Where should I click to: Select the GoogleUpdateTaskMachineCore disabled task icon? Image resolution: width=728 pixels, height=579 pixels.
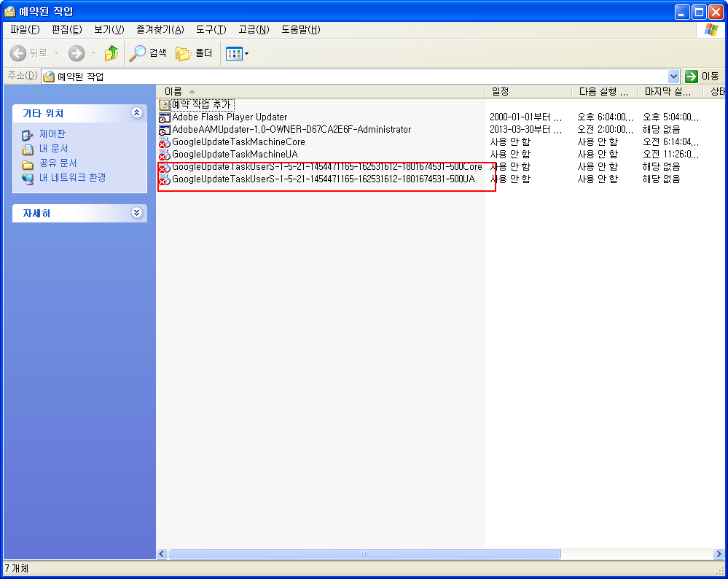(164, 142)
